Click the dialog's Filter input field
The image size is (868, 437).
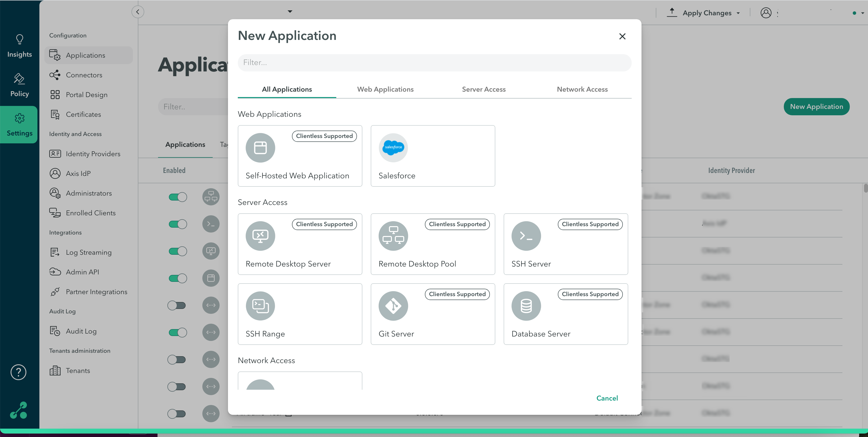tap(434, 63)
